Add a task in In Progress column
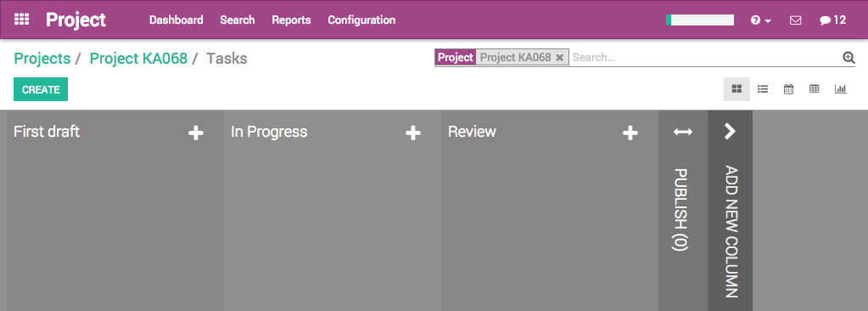Screen dimensions: 868x311 [413, 133]
